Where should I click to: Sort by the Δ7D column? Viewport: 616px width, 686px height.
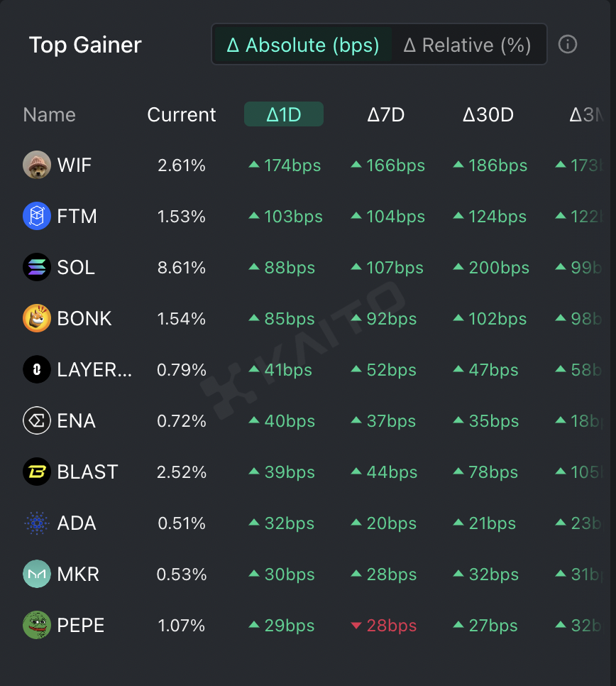pos(386,114)
